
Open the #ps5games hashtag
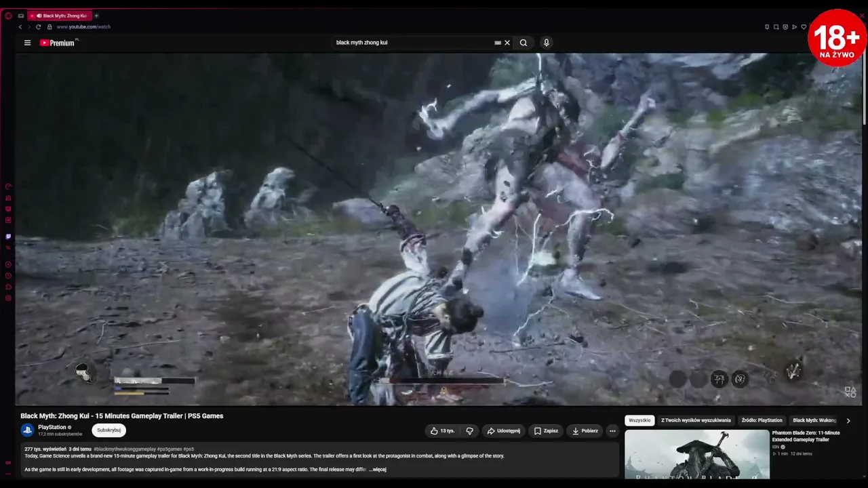(x=169, y=449)
